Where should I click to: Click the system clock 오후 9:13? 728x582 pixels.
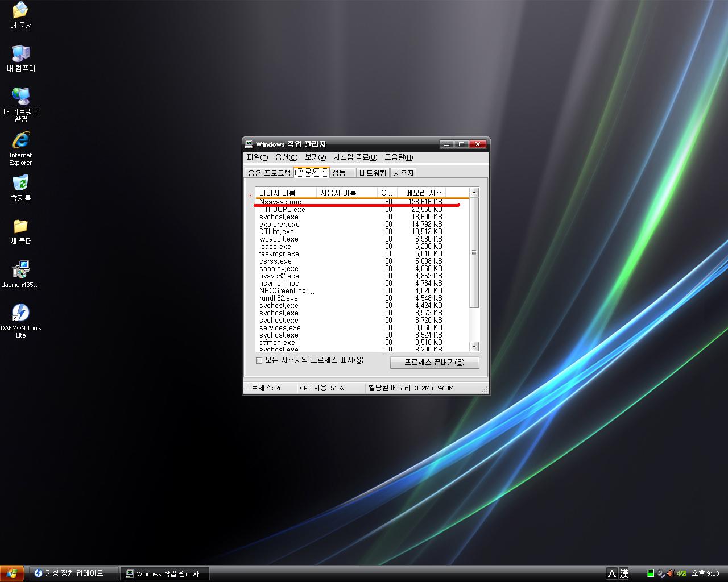(x=705, y=573)
